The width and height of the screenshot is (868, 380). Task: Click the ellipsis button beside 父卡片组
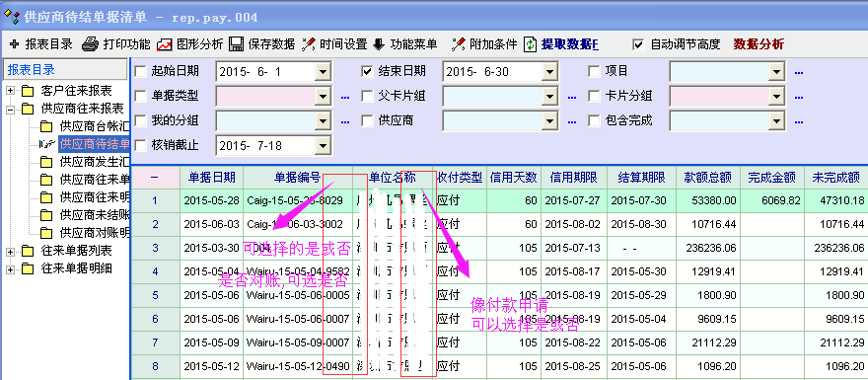[x=572, y=97]
